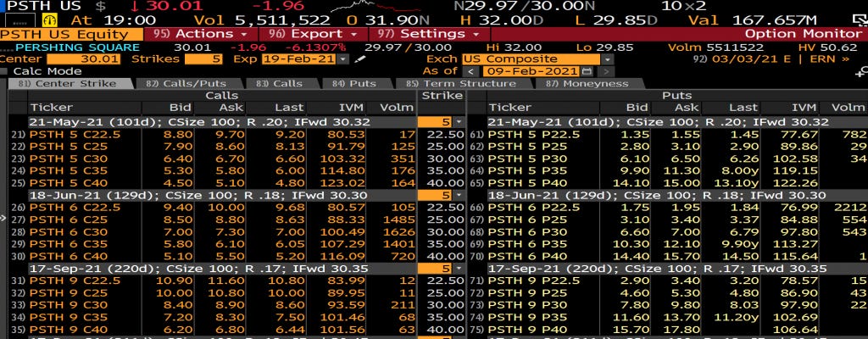This screenshot has height=339, width=868.
Task: Open the Export dropdown menu
Action: 314,34
